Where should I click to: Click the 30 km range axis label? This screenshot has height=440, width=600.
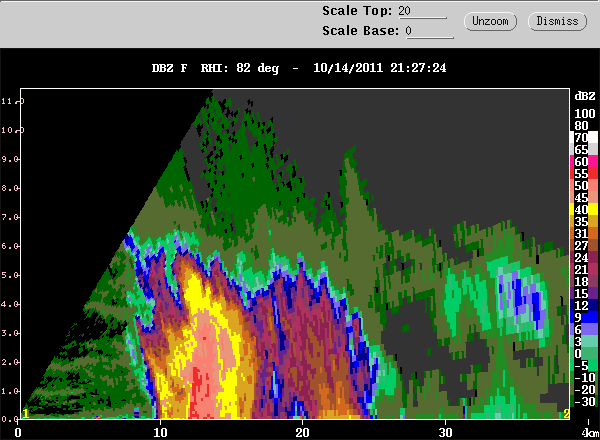445,432
